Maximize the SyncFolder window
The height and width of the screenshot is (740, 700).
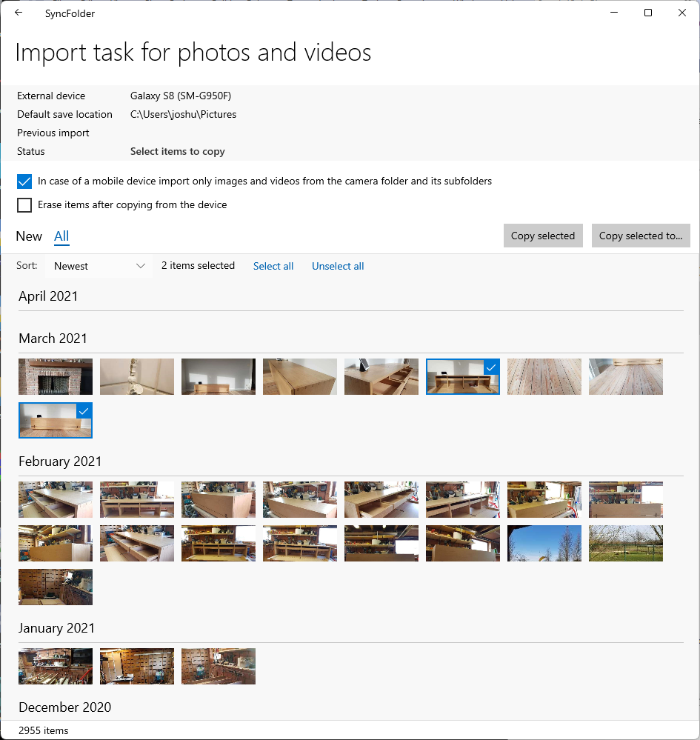[647, 13]
